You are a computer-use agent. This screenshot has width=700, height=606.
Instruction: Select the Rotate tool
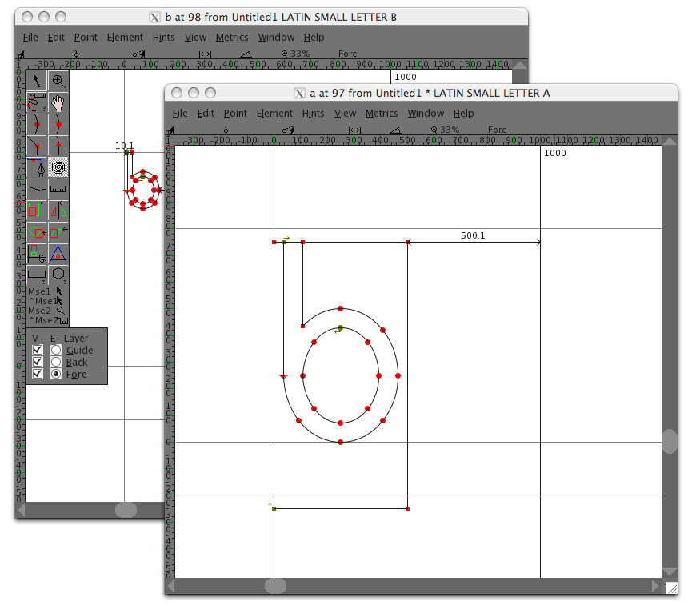(x=36, y=232)
